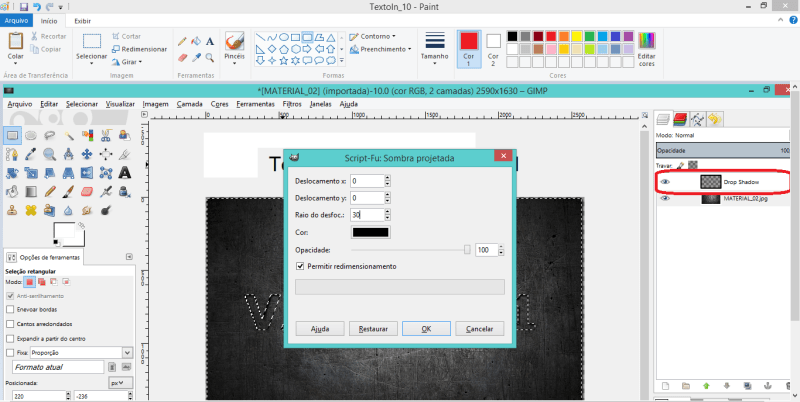800x402 pixels.
Task: Select the Text tool in Paint ribbon
Action: click(x=210, y=42)
